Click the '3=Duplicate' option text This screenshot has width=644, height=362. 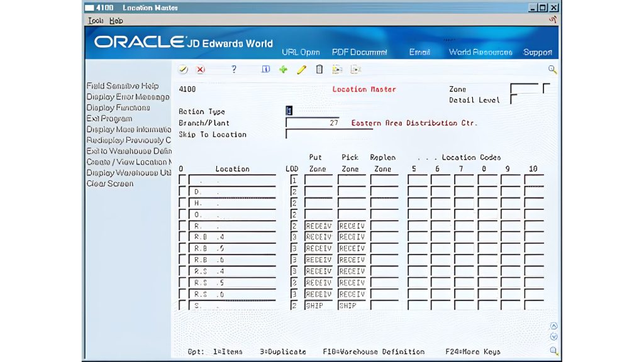[x=283, y=352]
